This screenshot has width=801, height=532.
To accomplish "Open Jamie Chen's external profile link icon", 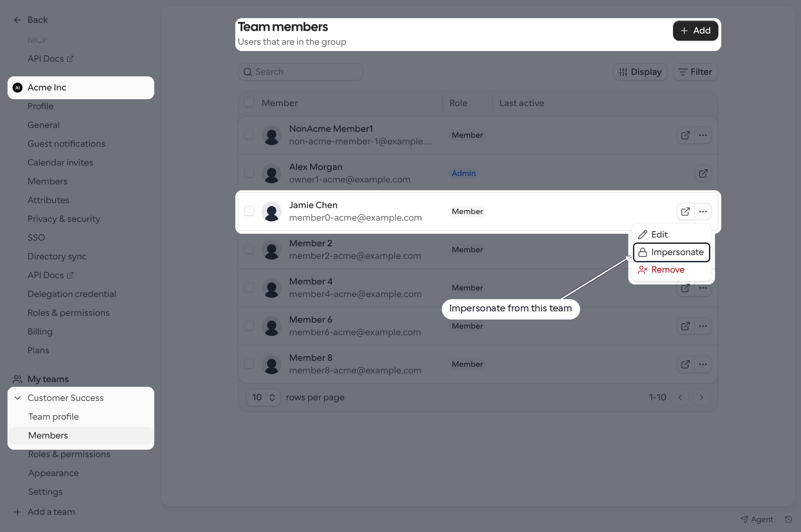I will point(685,211).
